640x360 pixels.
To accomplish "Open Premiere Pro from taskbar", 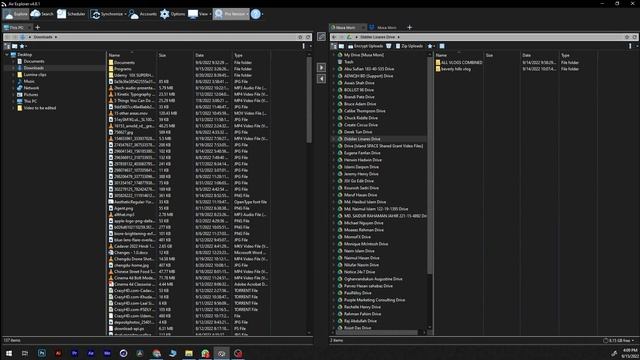I will (x=74, y=353).
